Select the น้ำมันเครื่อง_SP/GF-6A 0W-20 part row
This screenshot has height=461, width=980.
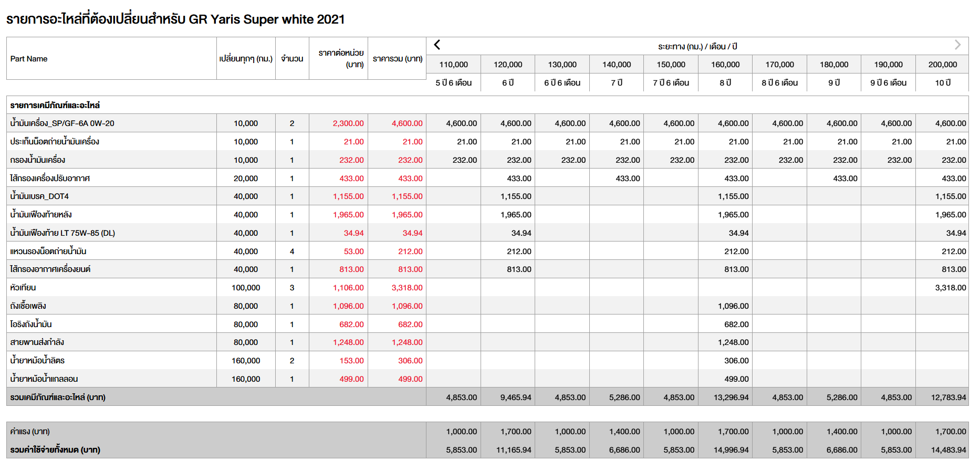click(62, 123)
